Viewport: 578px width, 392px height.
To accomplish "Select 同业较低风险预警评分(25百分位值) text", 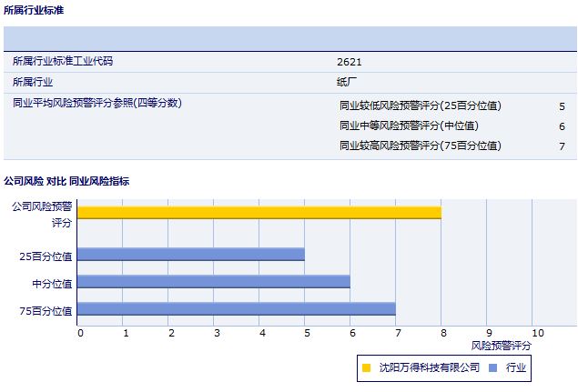I will click(421, 106).
